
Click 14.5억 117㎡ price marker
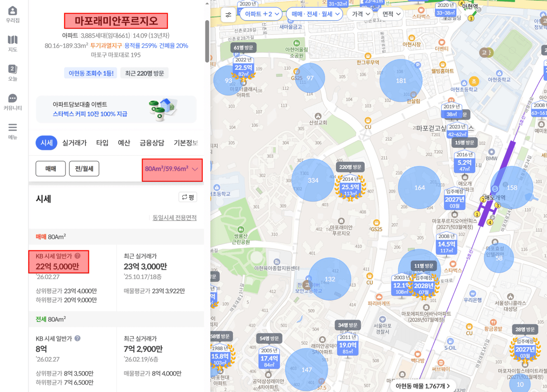point(447,243)
